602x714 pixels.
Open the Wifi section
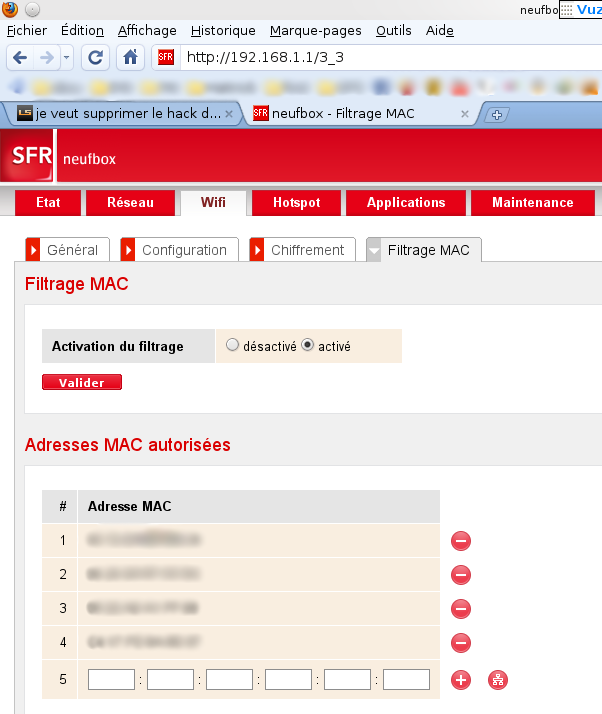[x=213, y=203]
